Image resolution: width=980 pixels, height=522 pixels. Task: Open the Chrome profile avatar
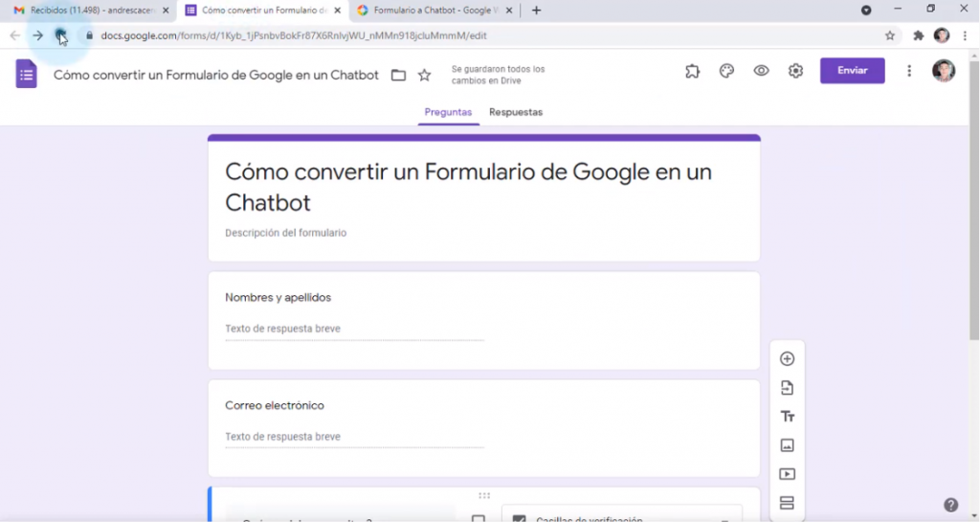click(942, 35)
